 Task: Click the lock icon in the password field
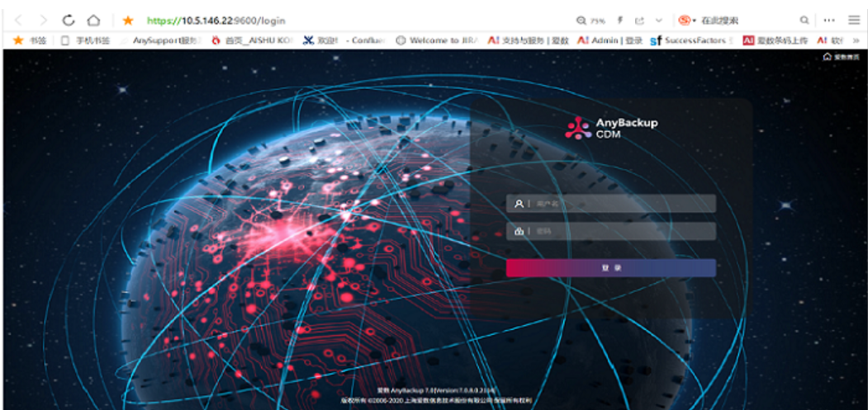click(519, 231)
